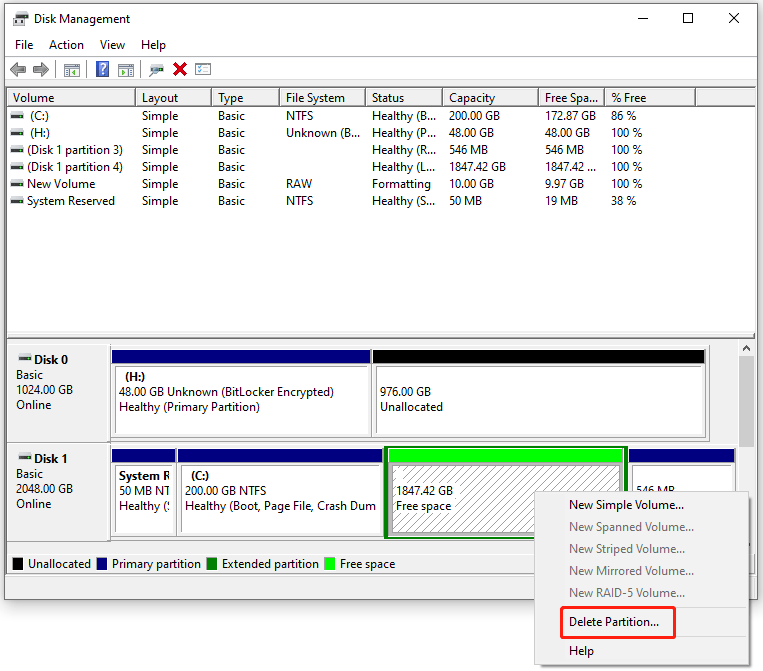This screenshot has height=671, width=763.
Task: Click the RAW file system cell
Action: click(x=299, y=184)
